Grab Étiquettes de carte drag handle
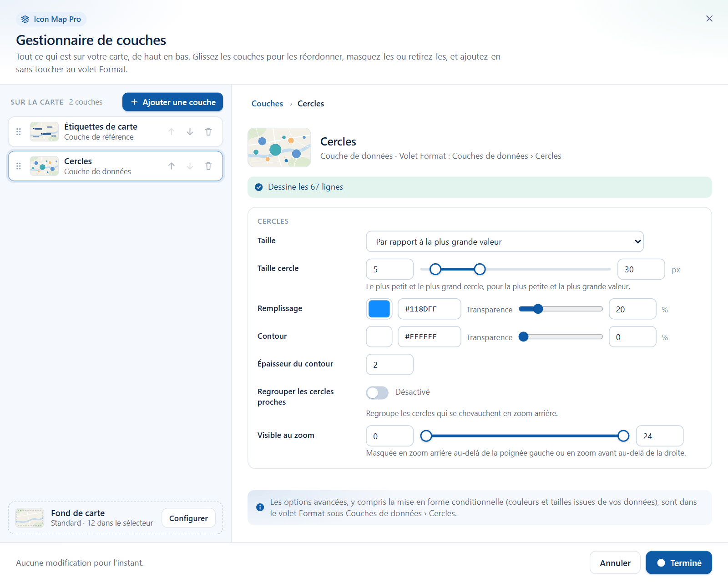 coord(19,132)
